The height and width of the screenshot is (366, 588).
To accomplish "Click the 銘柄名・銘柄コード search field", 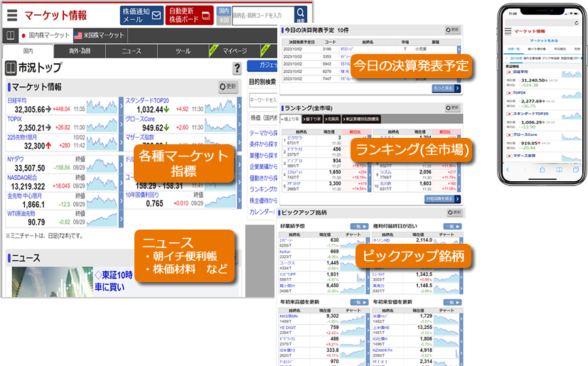I will pyautogui.click(x=262, y=14).
